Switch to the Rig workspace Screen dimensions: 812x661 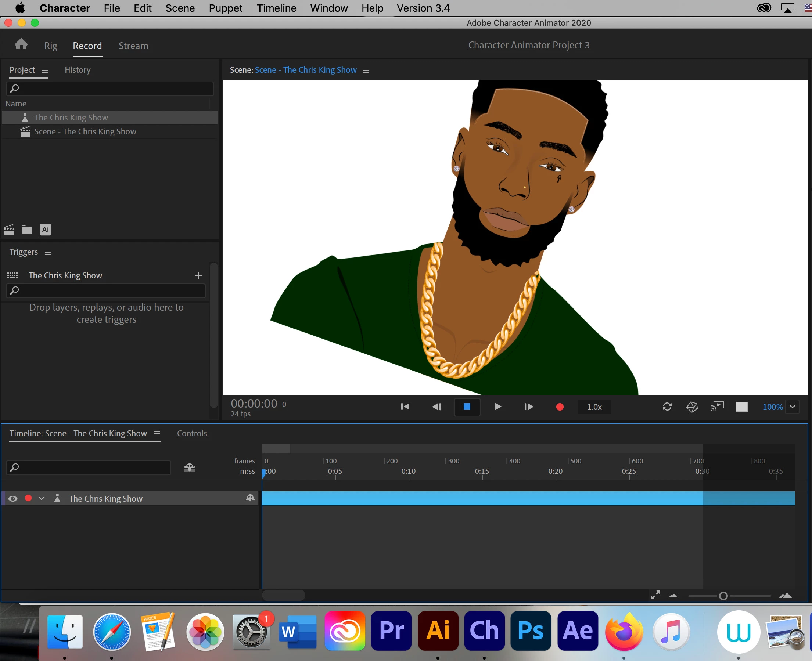[x=51, y=46]
